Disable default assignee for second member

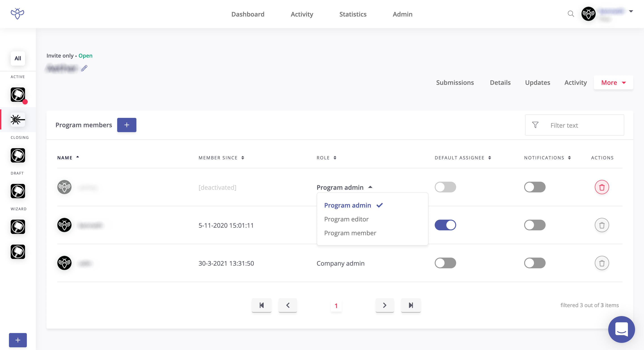445,225
